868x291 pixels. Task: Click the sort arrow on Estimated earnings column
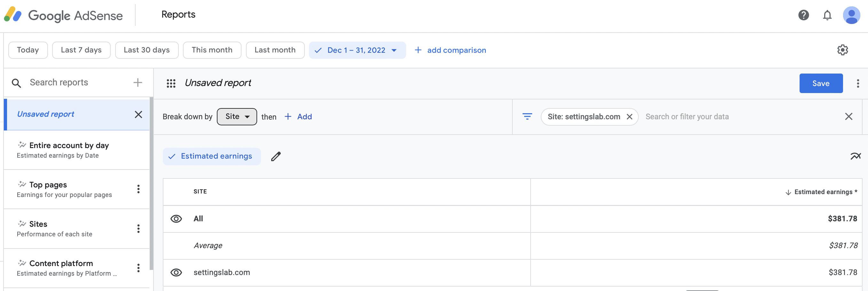pos(788,192)
